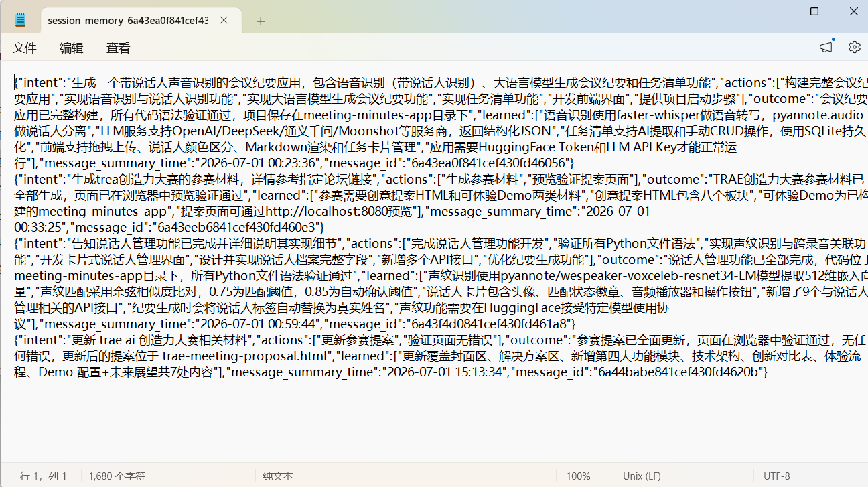
Task: Click the megaphone notification icon
Action: (826, 47)
